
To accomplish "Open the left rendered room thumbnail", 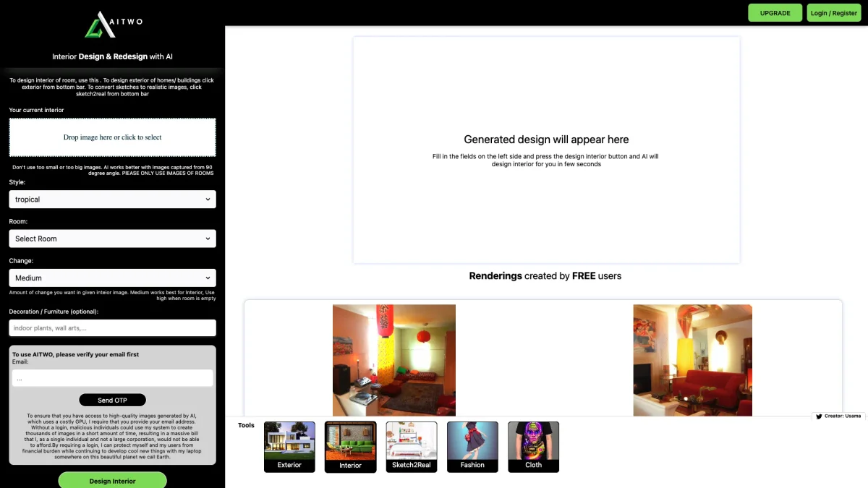I will click(394, 359).
